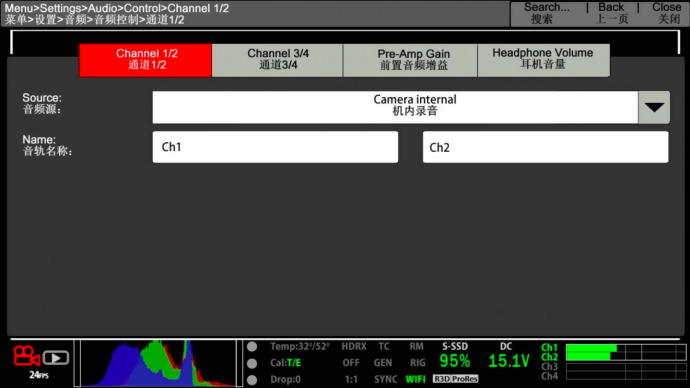Image resolution: width=690 pixels, height=388 pixels.
Task: Tap the R3D ProRes codec badge
Action: 455,378
